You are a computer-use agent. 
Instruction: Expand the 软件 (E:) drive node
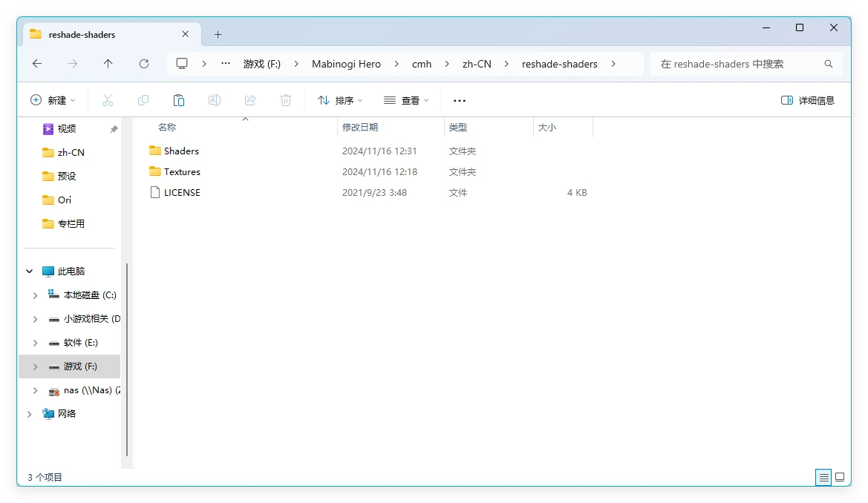35,343
